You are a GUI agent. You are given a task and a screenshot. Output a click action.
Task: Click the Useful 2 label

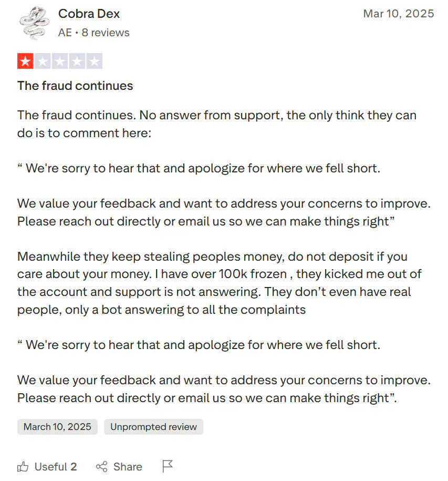[x=56, y=467]
